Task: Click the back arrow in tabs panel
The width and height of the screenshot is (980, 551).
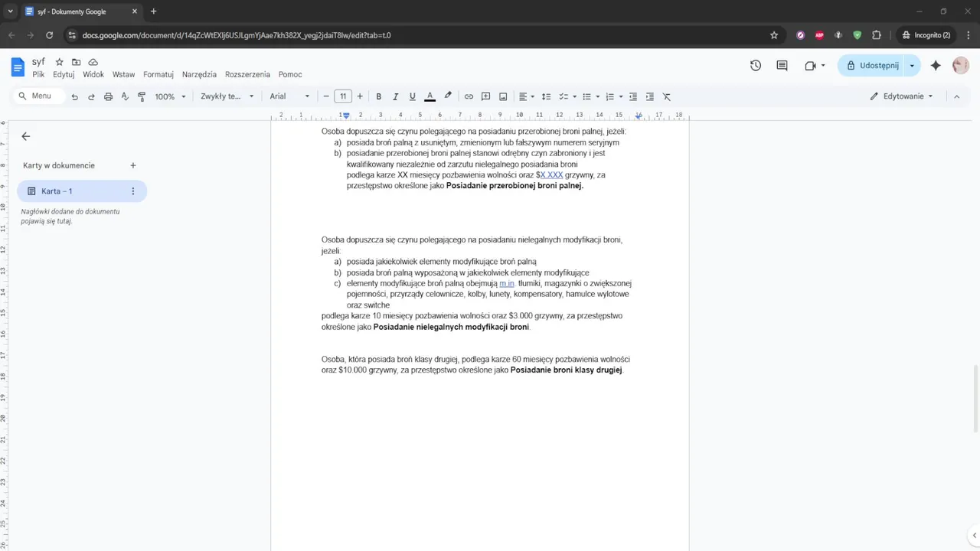Action: (x=25, y=136)
